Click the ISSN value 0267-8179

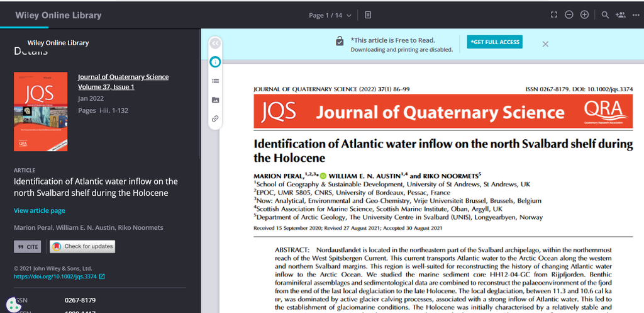tap(80, 300)
